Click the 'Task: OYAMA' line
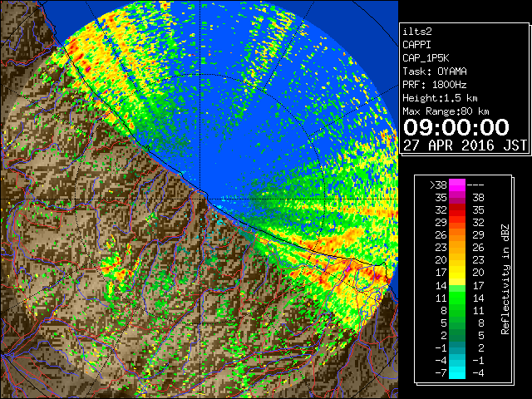This screenshot has height=399, width=532. [x=435, y=71]
